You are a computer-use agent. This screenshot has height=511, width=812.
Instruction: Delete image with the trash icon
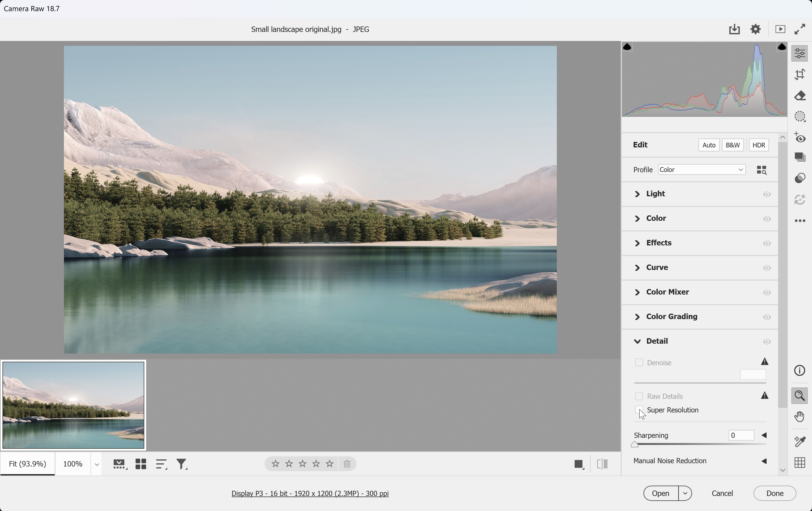tap(347, 464)
